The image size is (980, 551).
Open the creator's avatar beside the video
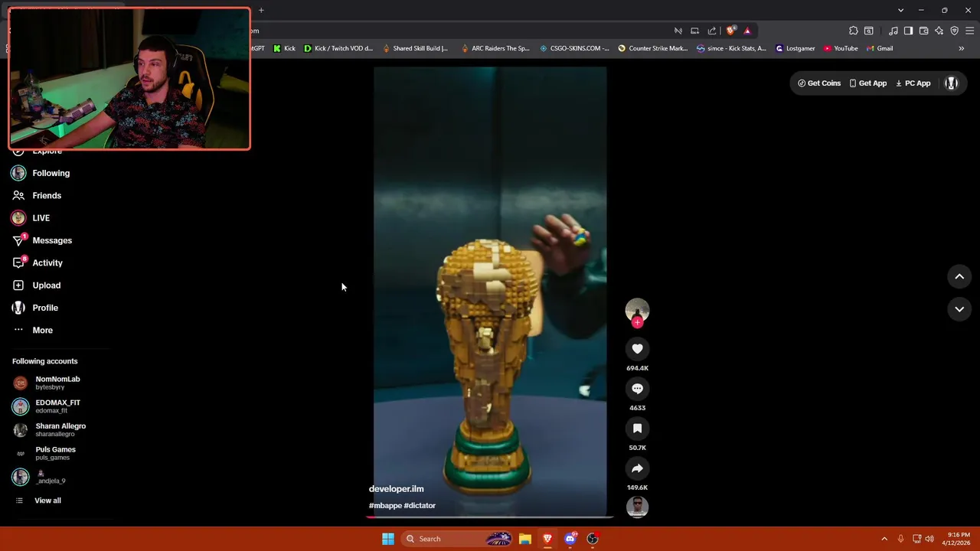637,310
